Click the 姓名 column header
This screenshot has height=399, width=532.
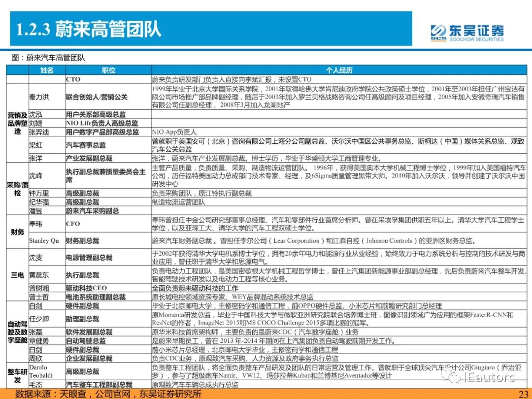click(x=47, y=70)
